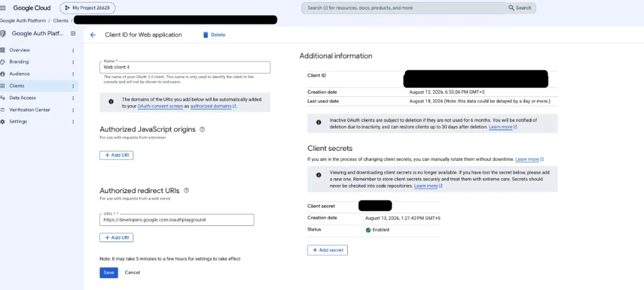Image resolution: width=644 pixels, height=290 pixels.
Task: Click the Overview dashboard icon
Action: [x=3, y=50]
